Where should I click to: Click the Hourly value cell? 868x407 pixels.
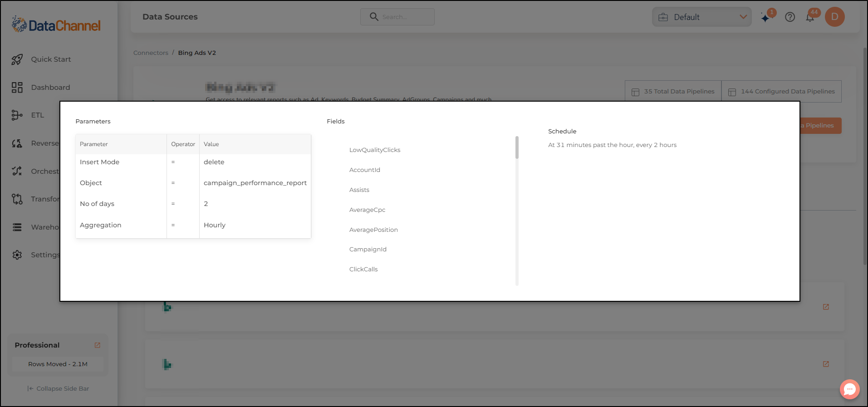coord(255,225)
